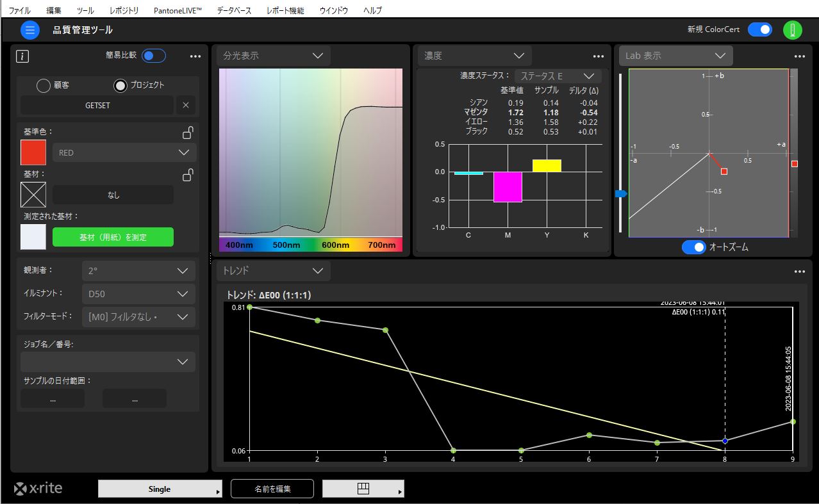Viewport: 819px width, 504px height.
Task: Open the blue hamburger menu icon
Action: click(x=30, y=30)
